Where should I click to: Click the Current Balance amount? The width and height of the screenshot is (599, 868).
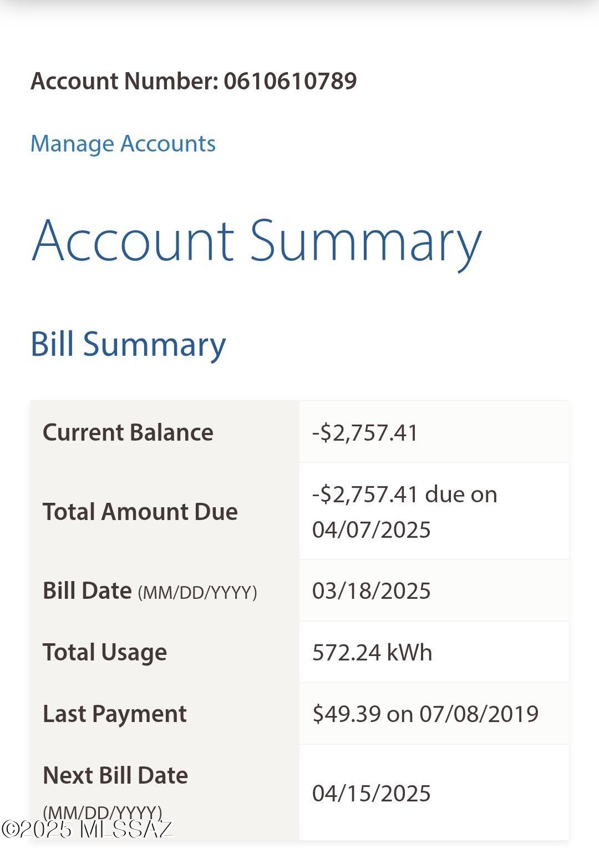pyautogui.click(x=365, y=433)
